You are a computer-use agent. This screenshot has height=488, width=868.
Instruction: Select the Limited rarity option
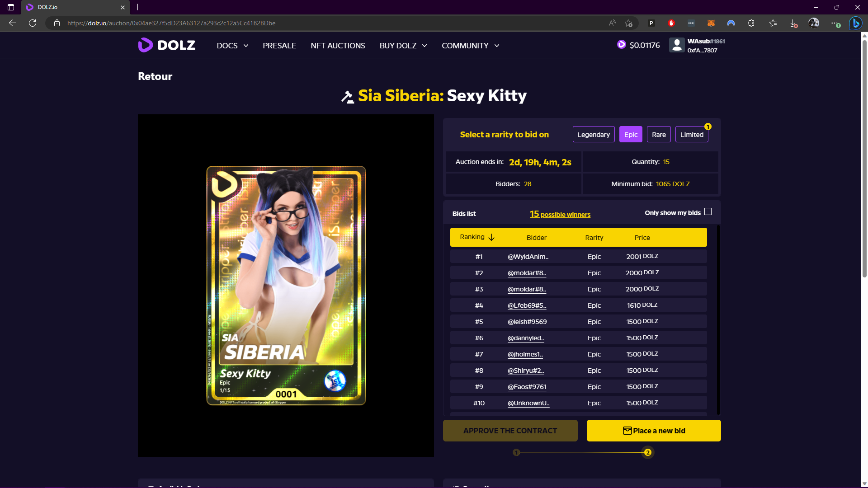coord(691,135)
